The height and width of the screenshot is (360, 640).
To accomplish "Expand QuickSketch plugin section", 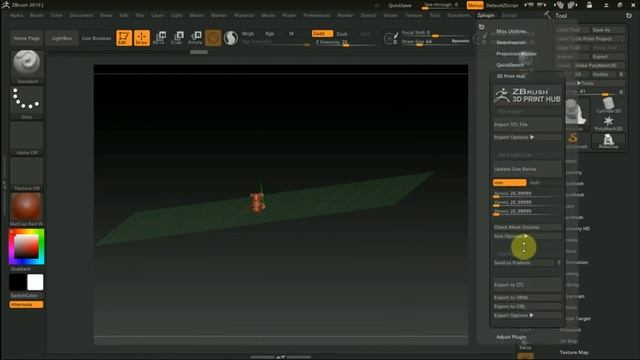I will [x=510, y=65].
